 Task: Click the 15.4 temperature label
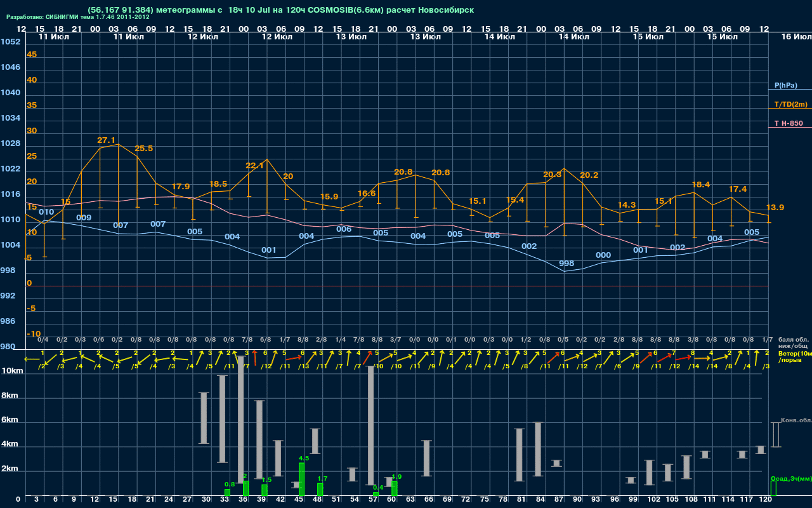point(515,200)
